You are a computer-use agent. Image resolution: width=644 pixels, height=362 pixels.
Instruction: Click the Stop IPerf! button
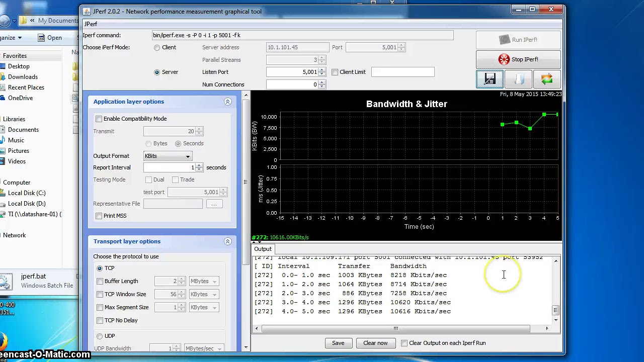(518, 59)
